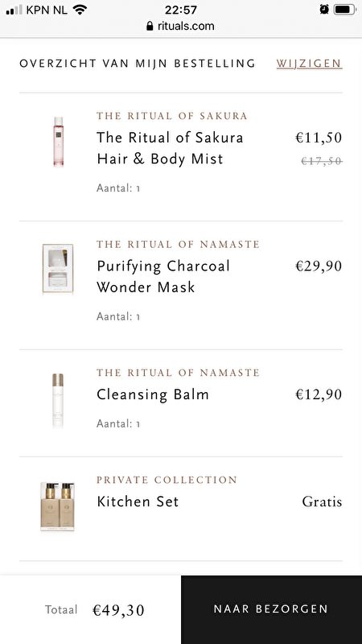Screen dimensions: 362x644
Task: Tap the rituals.com address bar
Action: pos(180,27)
